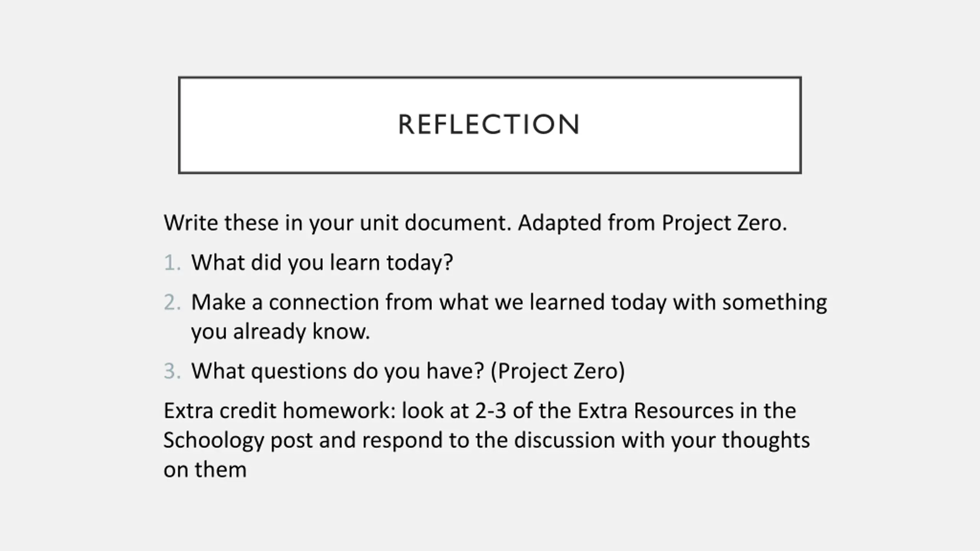Select the white title box area
The image size is (980, 551).
pyautogui.click(x=490, y=125)
